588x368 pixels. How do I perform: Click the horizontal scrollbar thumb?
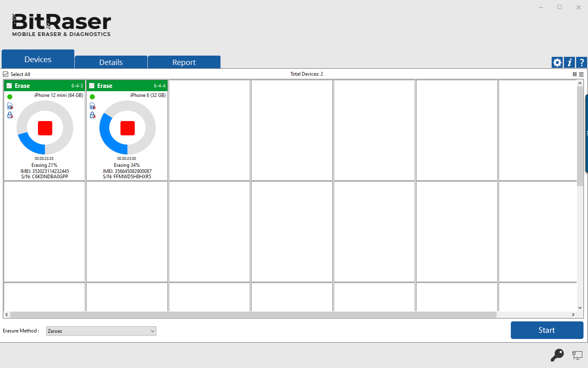coord(253,315)
